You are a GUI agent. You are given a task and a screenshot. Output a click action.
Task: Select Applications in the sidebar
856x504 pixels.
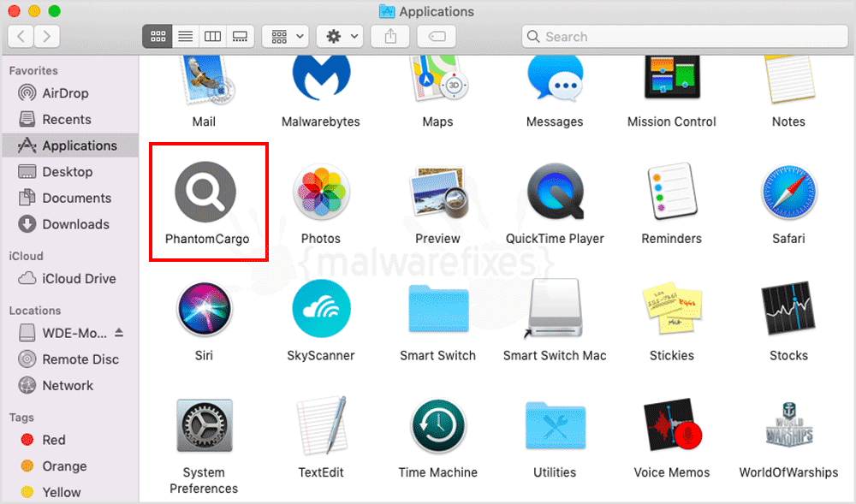pos(70,145)
